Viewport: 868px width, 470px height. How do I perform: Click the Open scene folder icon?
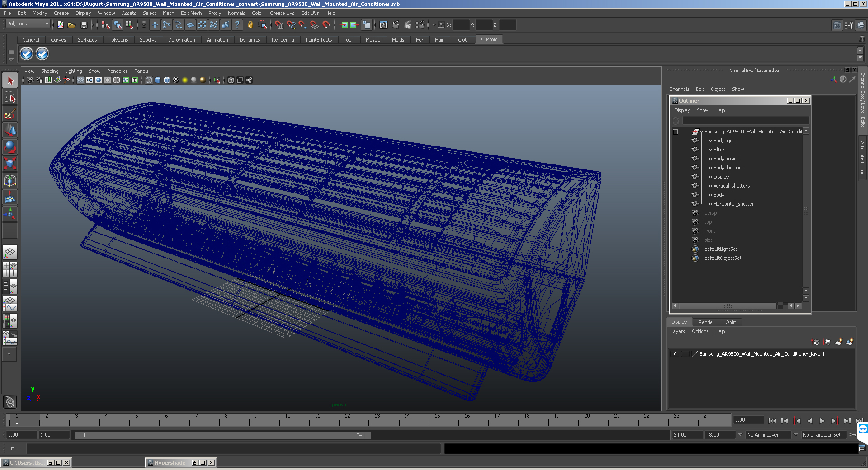click(71, 25)
